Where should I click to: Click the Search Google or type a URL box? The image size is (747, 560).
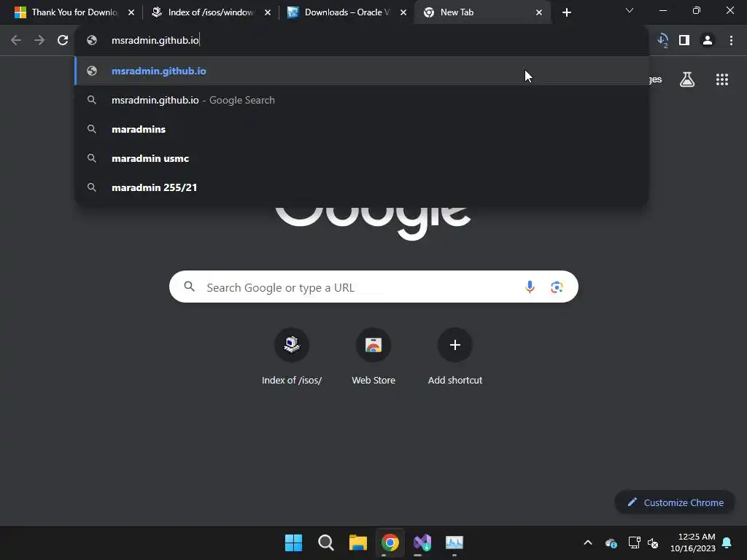(373, 287)
